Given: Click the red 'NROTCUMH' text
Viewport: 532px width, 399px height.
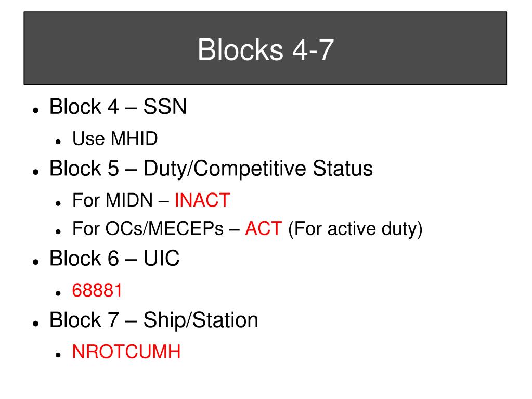Looking at the screenshot, I should tap(126, 352).
